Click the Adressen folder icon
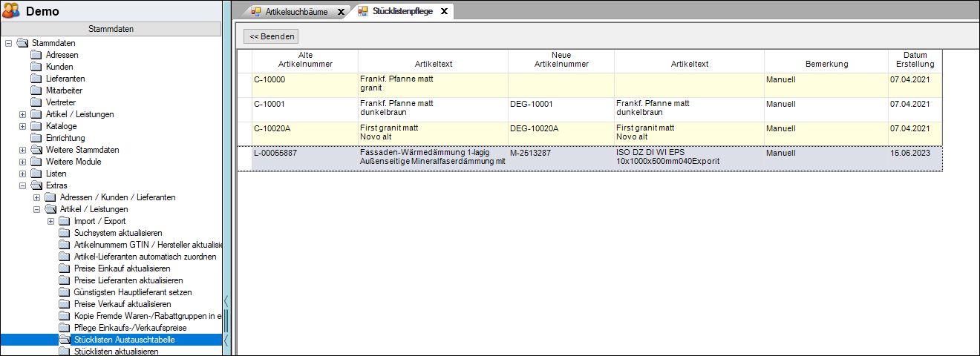The height and width of the screenshot is (356, 980). 36,55
